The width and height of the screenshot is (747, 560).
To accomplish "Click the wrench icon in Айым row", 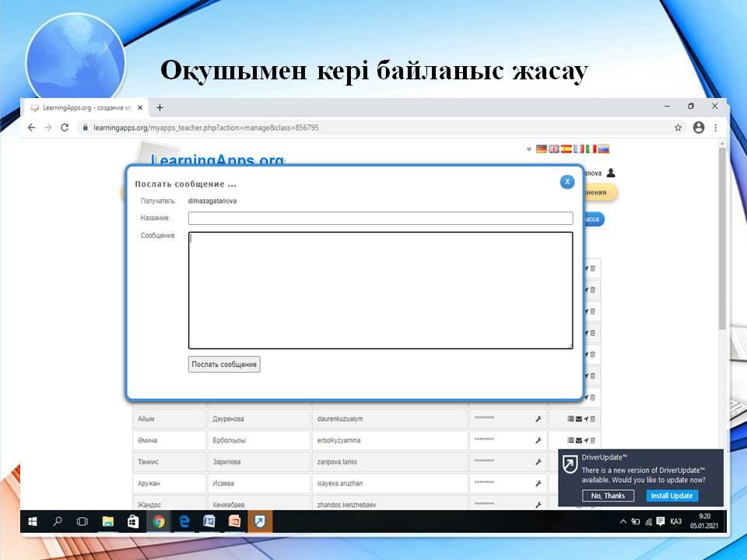I will [538, 419].
